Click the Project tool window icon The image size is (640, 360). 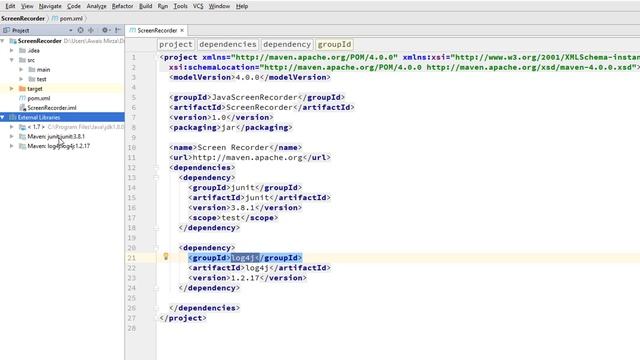pos(6,30)
